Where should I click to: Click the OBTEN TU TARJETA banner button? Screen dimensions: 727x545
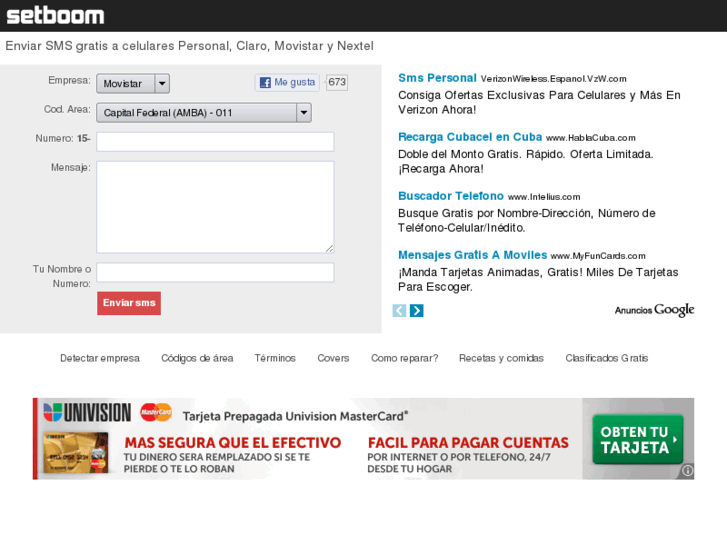(638, 439)
